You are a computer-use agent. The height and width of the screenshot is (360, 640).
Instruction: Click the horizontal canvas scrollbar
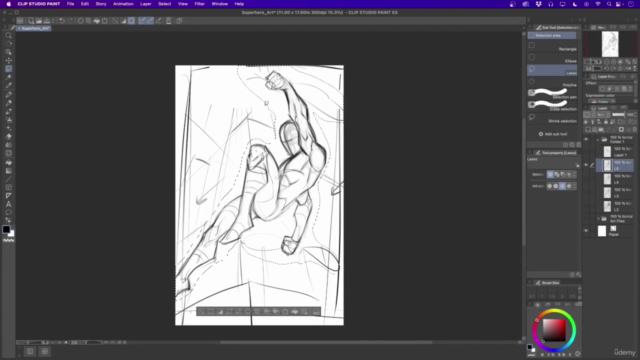(x=326, y=342)
